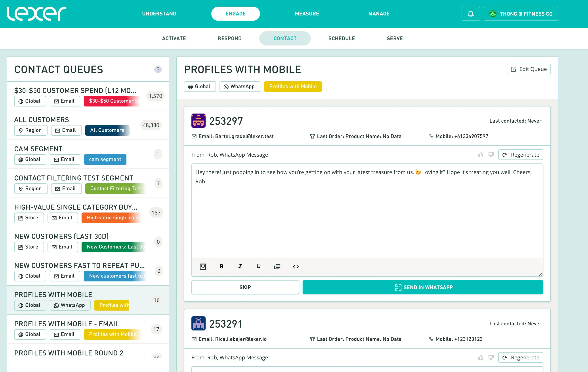Toggle bold formatting in message editor
Viewport: 588px width, 372px height.
(221, 266)
